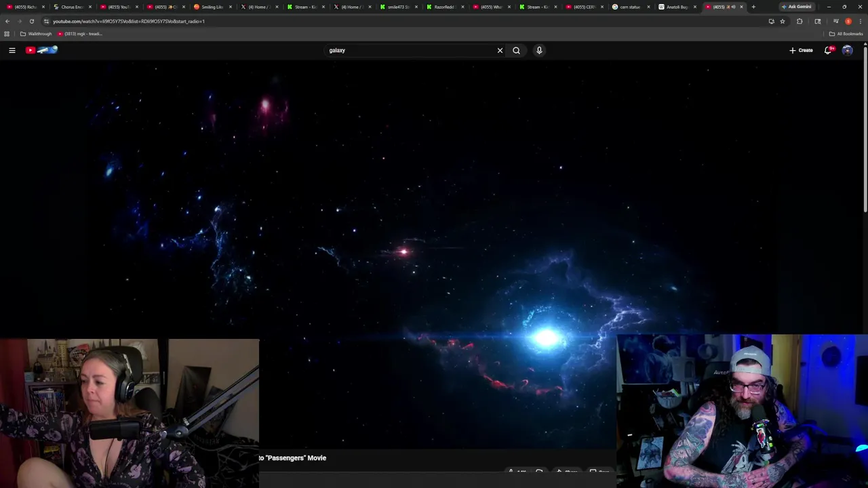Start voice search with the microphone
This screenshot has width=868, height=488.
(x=539, y=50)
